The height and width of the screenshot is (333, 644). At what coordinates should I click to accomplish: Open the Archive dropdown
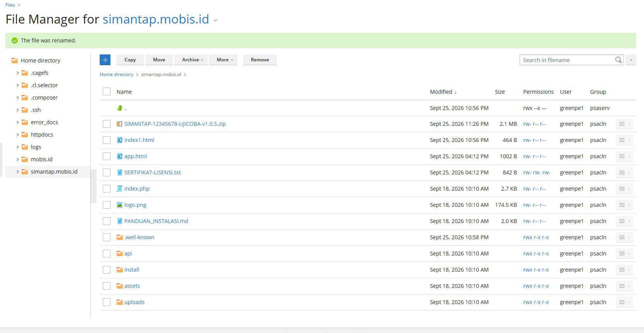[x=191, y=60]
